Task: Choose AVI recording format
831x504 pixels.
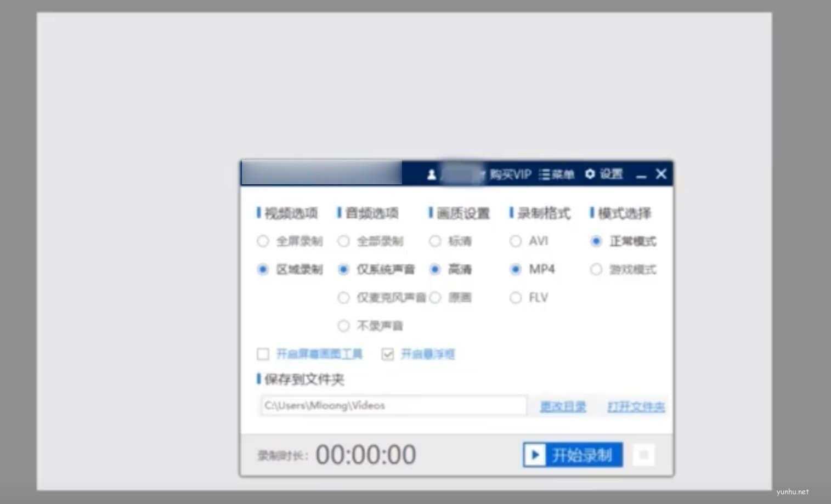Action: (516, 241)
